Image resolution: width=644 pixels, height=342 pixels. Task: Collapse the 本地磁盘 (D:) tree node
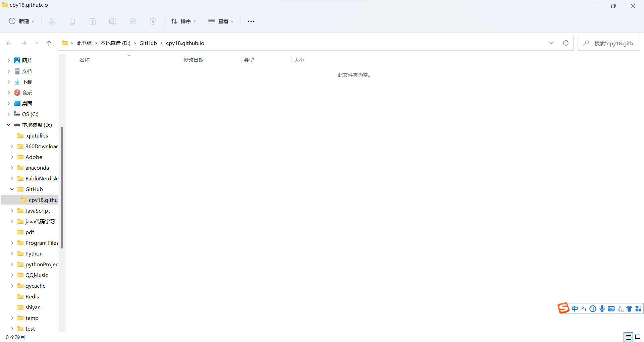8,125
